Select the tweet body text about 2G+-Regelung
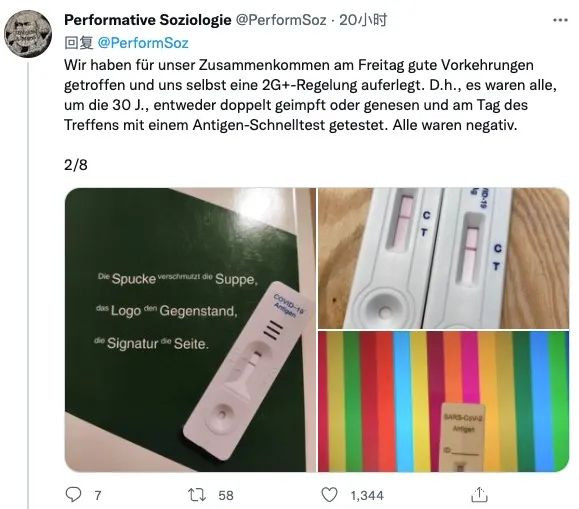The width and height of the screenshot is (579, 509). pos(310,95)
